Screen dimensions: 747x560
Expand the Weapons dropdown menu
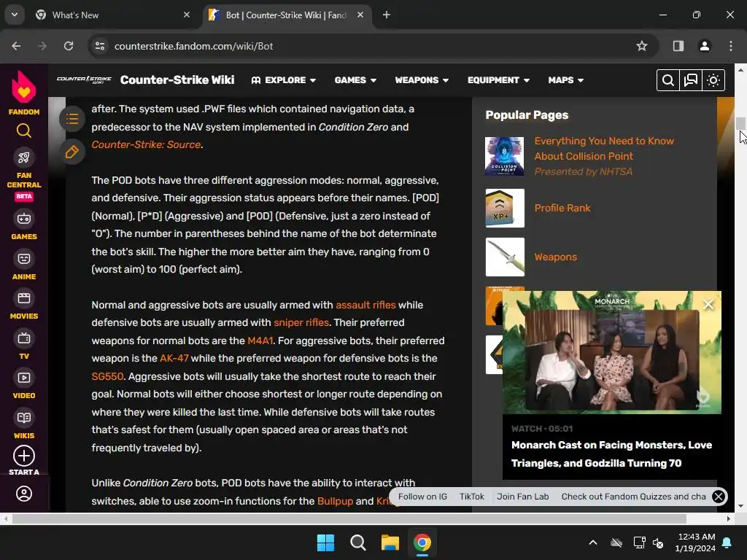click(x=422, y=80)
